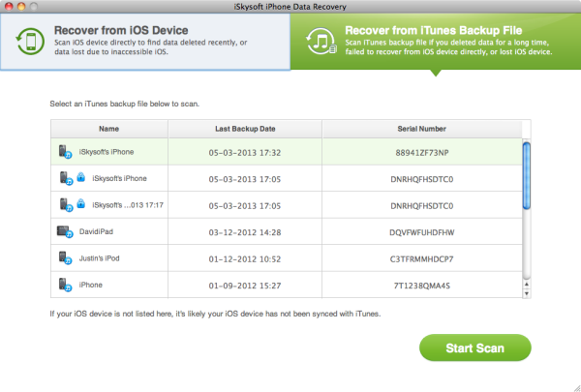Click serial number 88941ZF73NP
Image resolution: width=581 pixels, height=392 pixels.
(x=422, y=153)
